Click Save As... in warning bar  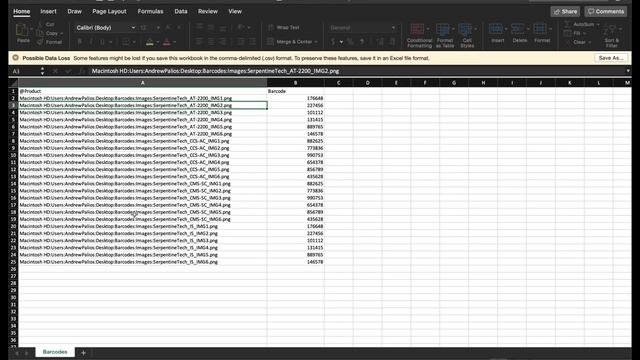(x=611, y=58)
